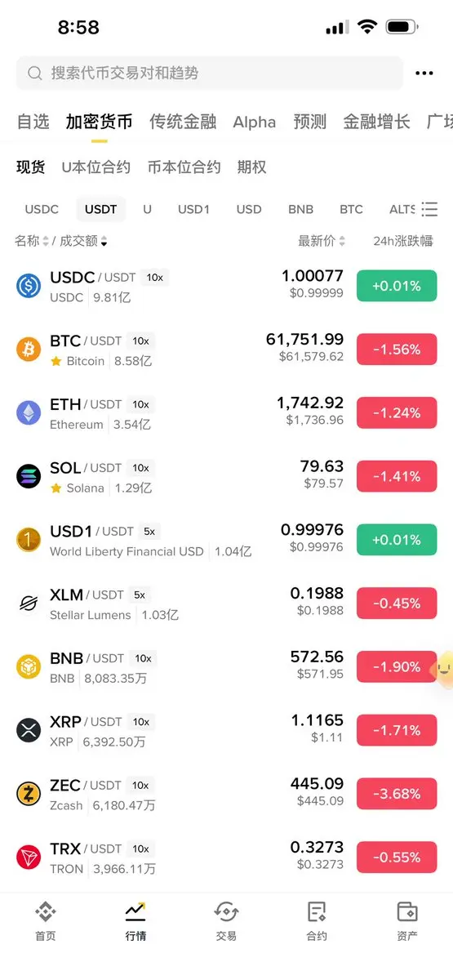Sort by 24h涨跌幅 change column
This screenshot has height=980, width=453.
pyautogui.click(x=403, y=241)
